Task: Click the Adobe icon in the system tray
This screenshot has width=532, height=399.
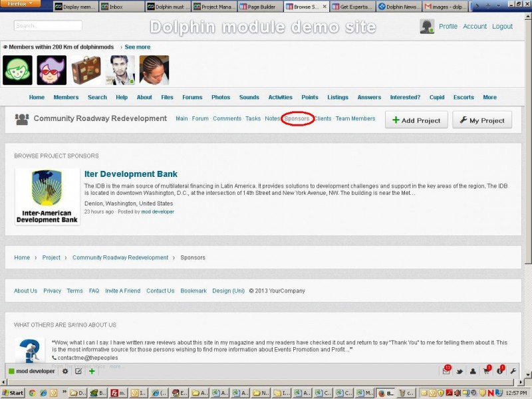Action: [450, 393]
